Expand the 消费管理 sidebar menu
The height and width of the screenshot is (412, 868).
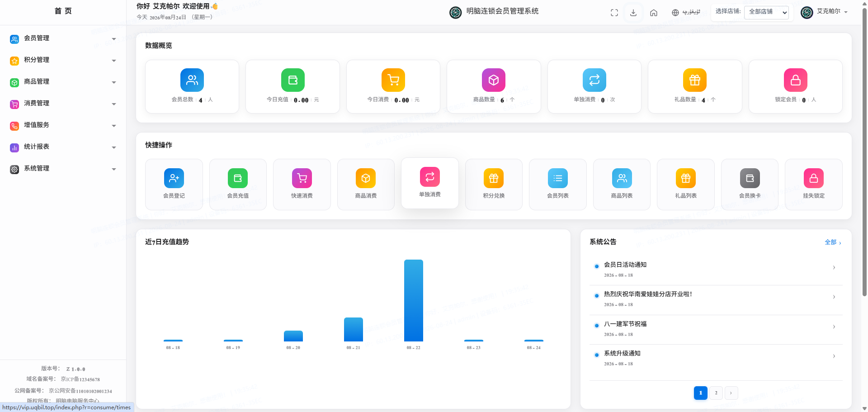63,104
